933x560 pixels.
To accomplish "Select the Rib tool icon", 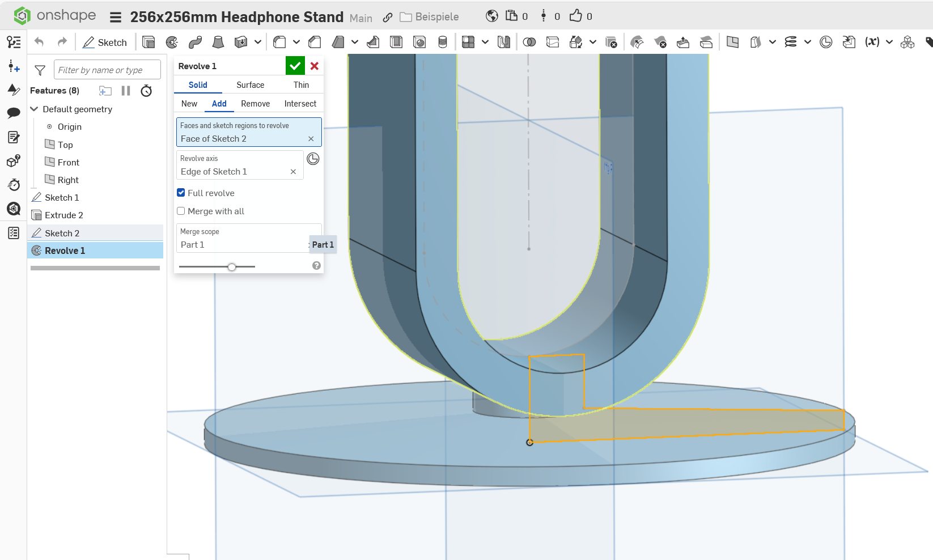I will click(373, 42).
